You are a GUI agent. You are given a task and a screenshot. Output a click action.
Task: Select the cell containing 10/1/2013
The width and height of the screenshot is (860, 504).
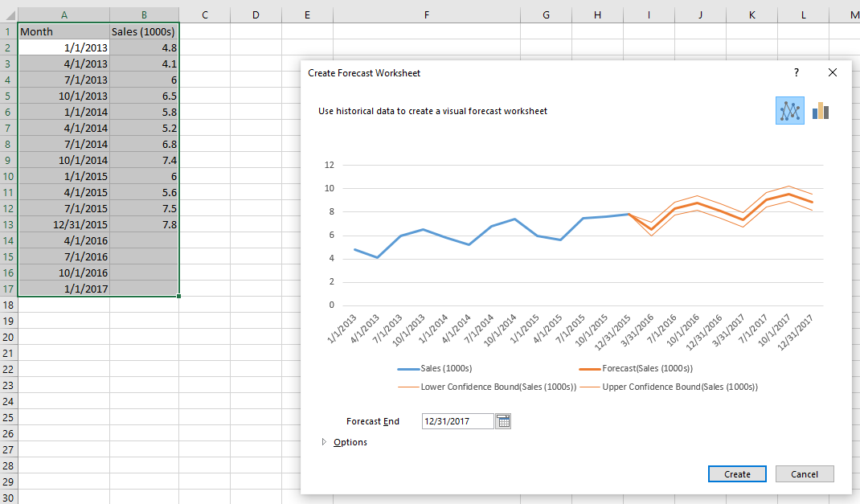pyautogui.click(x=64, y=96)
